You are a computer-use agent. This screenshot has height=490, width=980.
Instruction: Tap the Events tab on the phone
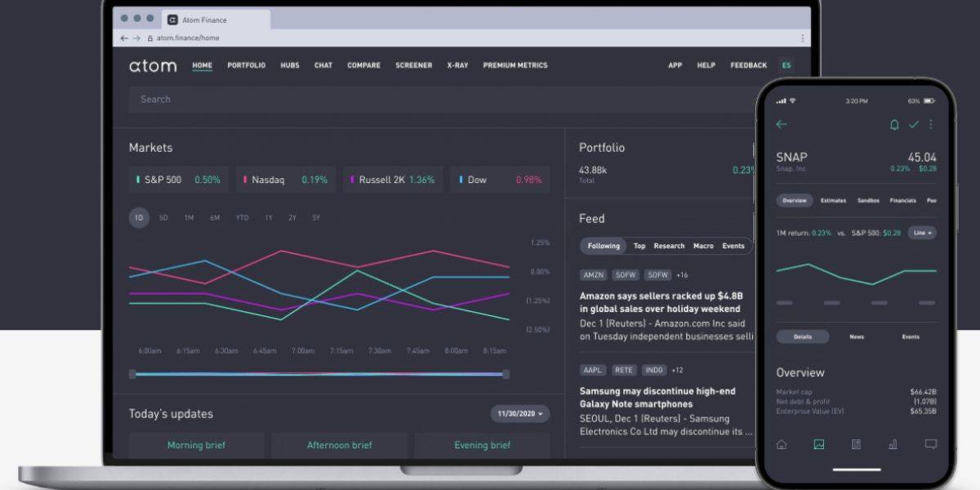coord(911,336)
